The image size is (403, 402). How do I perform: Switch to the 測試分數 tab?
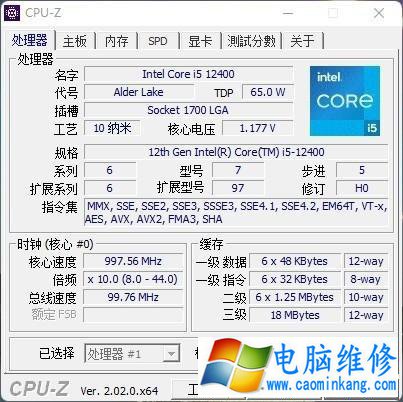click(252, 41)
